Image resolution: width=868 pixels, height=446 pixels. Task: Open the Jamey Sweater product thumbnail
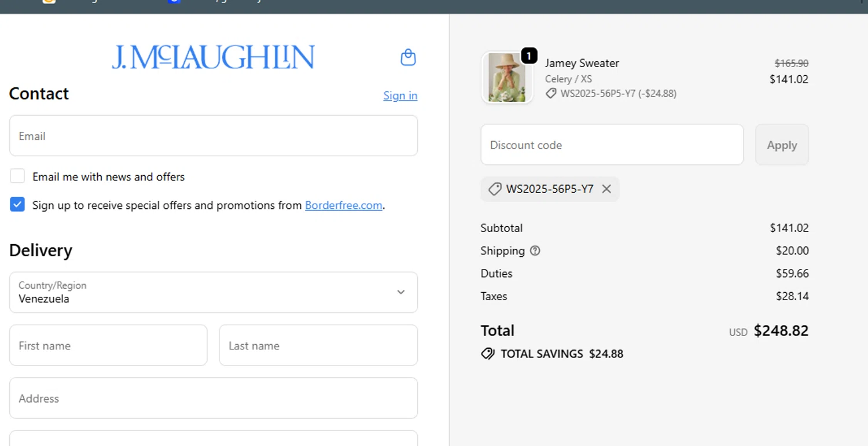click(506, 78)
